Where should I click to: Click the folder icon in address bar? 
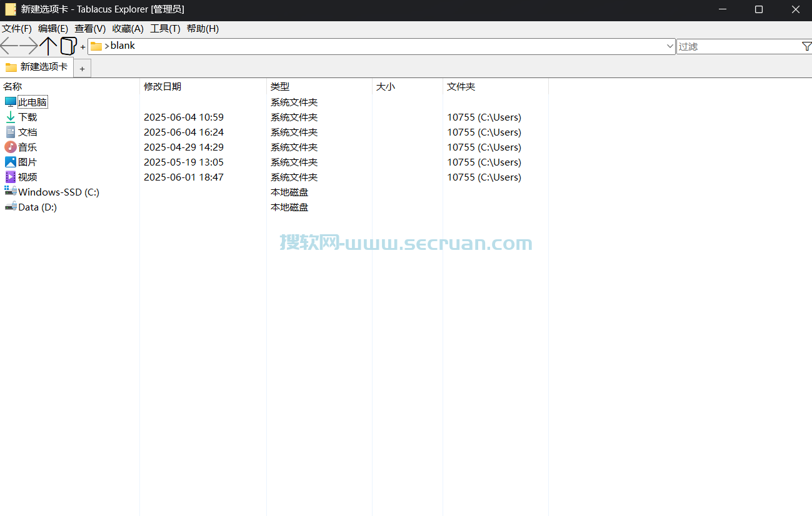coord(96,46)
